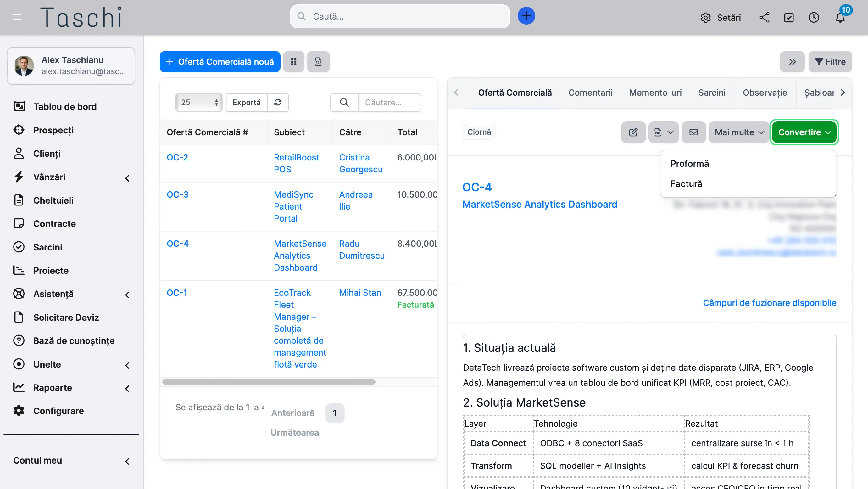Image resolution: width=868 pixels, height=489 pixels.
Task: Open Câmpuri de fuzionare disponibile link
Action: click(x=769, y=303)
